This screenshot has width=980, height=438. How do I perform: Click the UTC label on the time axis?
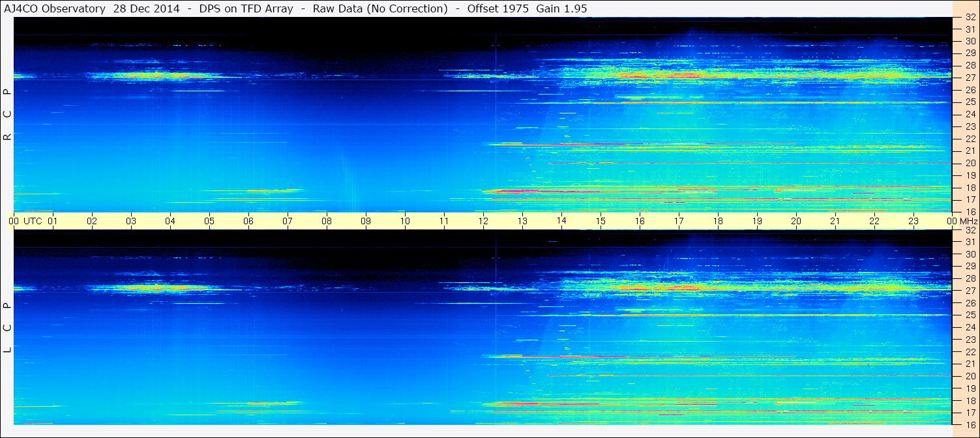point(33,221)
